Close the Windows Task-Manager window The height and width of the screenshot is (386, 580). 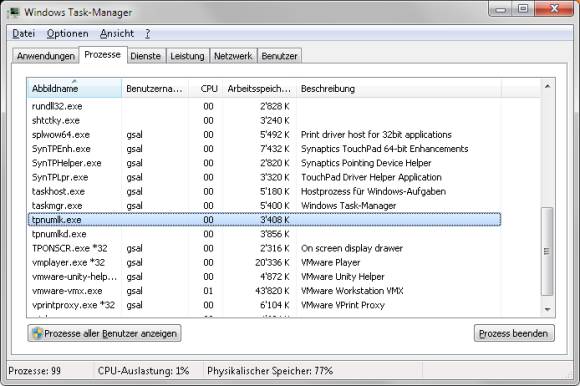coord(554,9)
